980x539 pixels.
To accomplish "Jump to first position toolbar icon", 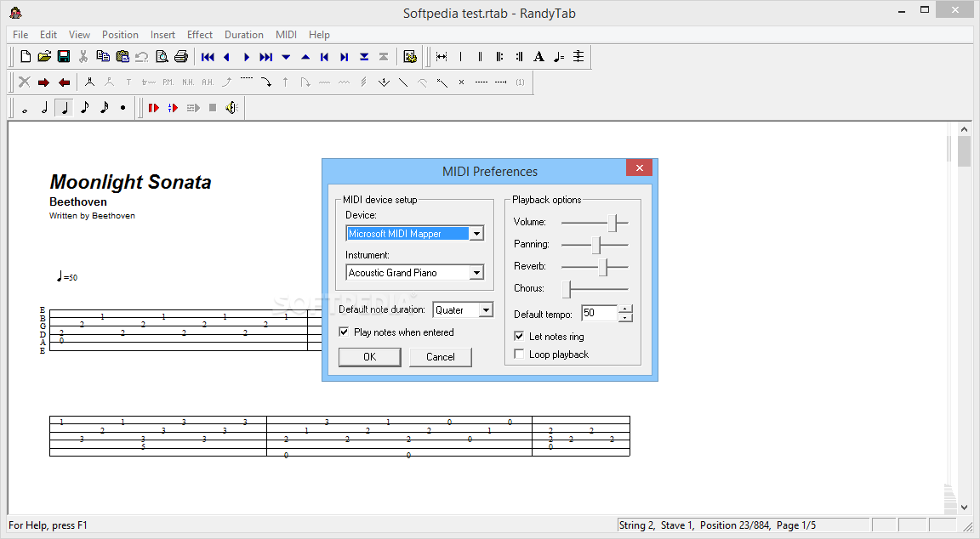I will click(x=208, y=57).
